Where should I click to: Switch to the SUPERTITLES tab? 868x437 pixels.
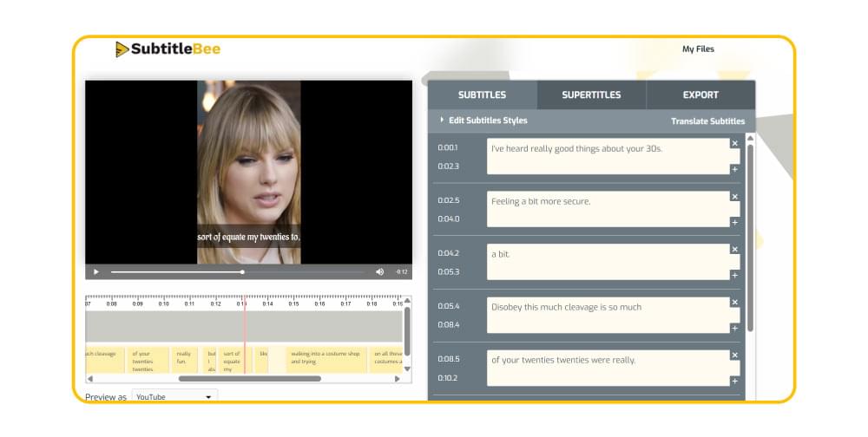point(591,95)
